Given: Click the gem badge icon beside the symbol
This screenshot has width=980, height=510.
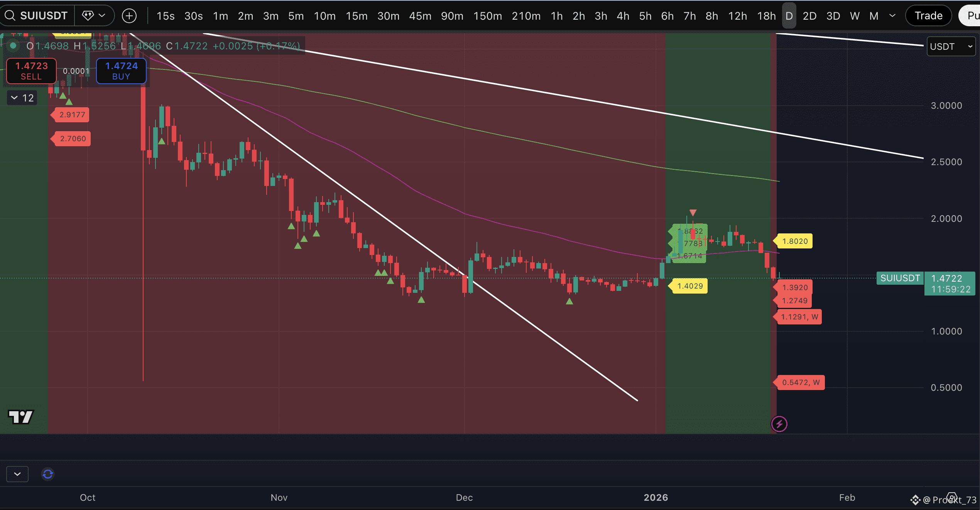Looking at the screenshot, I should pos(88,15).
